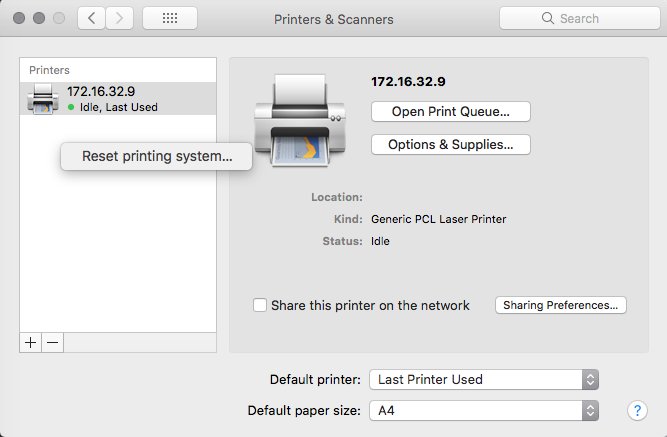This screenshot has height=437, width=667.
Task: Open the Default paper size dropdown
Action: click(484, 411)
